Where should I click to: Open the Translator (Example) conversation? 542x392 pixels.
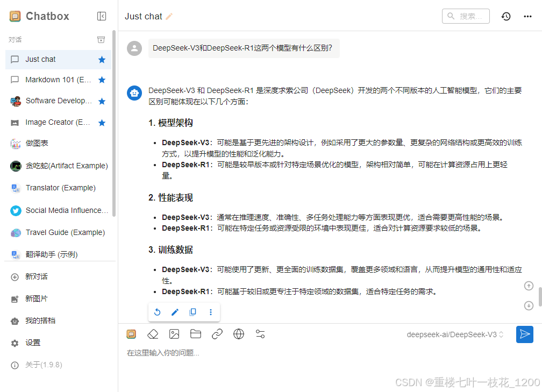click(58, 188)
